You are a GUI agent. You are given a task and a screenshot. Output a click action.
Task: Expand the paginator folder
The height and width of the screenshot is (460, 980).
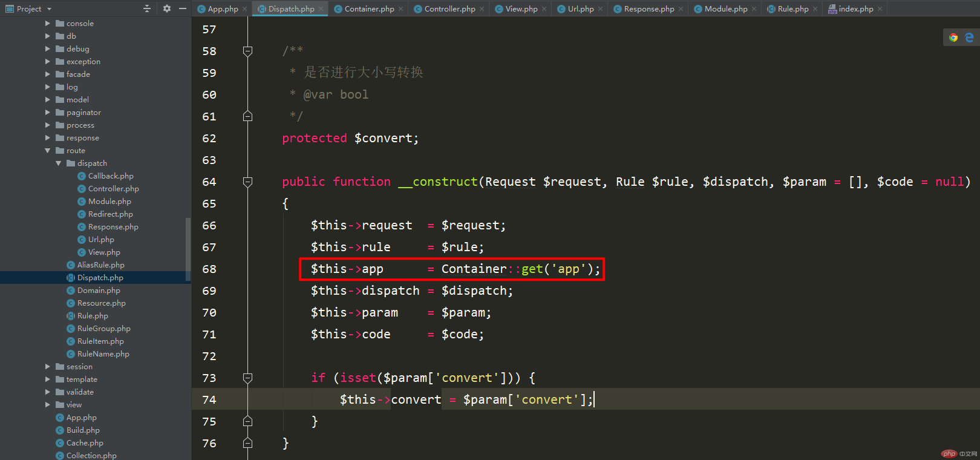(48, 113)
